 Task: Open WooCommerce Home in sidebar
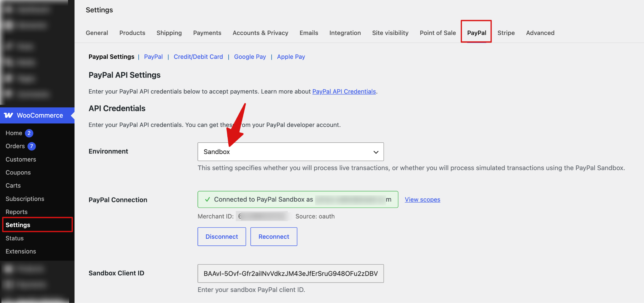click(14, 133)
